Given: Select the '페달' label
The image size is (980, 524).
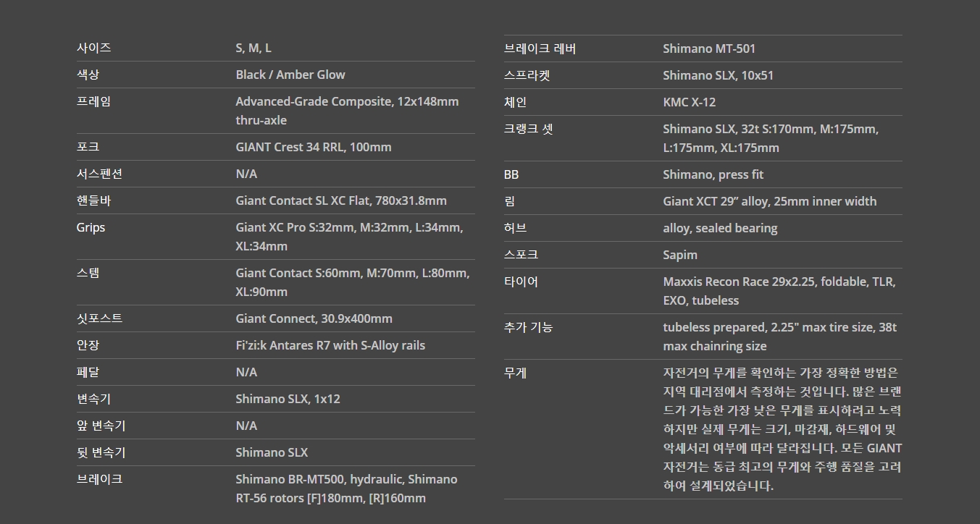Looking at the screenshot, I should 88,372.
